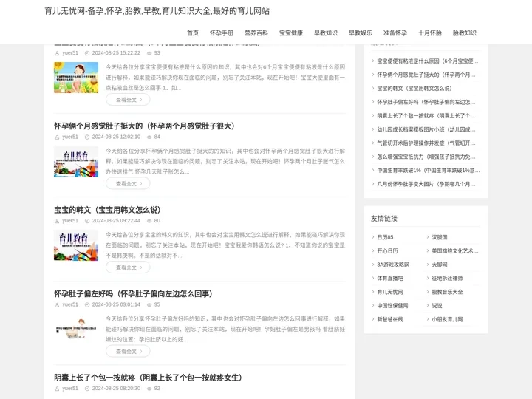The height and width of the screenshot is (399, 532).
Task: Open thumbnail of 怀孕俩个月 article
Action: pyautogui.click(x=76, y=161)
